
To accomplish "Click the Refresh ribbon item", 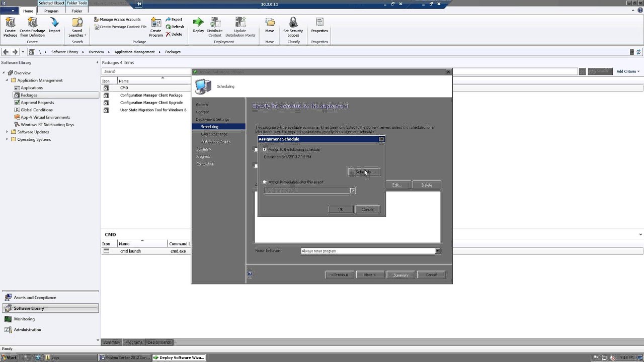I will coord(175,27).
